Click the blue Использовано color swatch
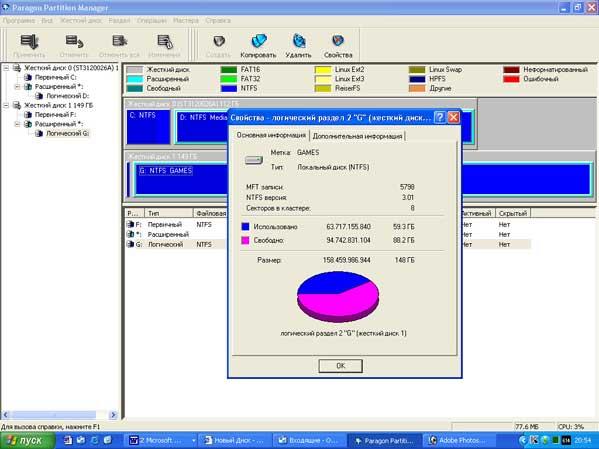 pyautogui.click(x=245, y=227)
